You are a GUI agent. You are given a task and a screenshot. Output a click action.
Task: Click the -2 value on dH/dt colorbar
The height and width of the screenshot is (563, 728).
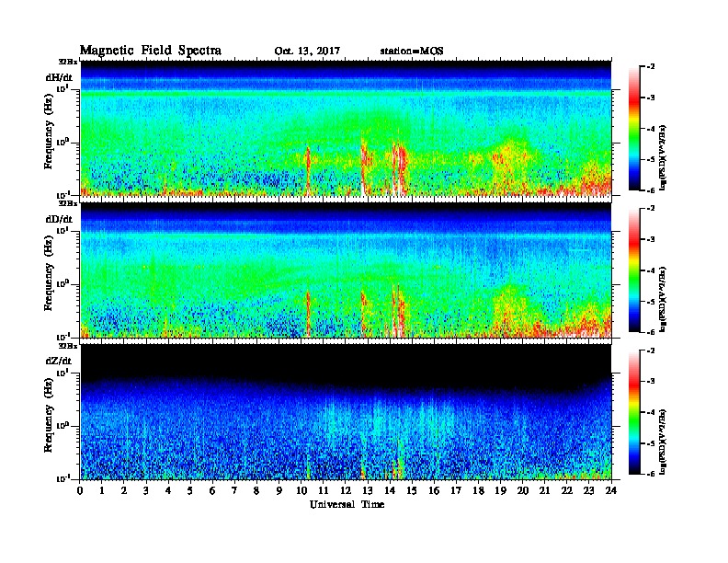tap(652, 67)
